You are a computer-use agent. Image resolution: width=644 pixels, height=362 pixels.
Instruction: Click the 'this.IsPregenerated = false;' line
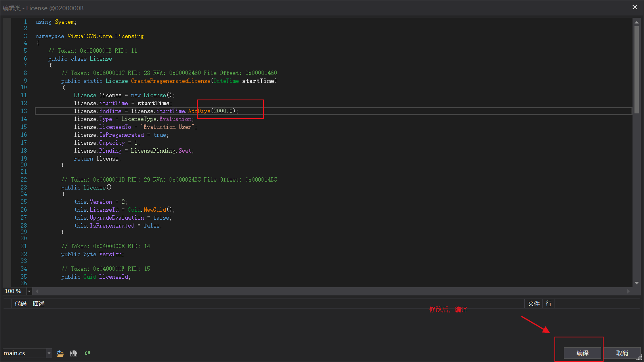[118, 226]
